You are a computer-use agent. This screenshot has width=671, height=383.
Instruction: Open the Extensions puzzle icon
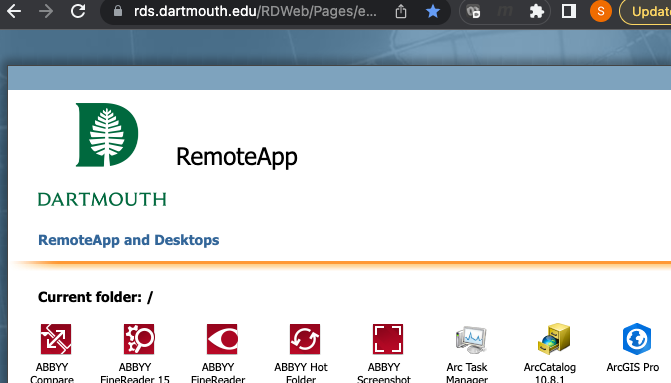pyautogui.click(x=536, y=12)
